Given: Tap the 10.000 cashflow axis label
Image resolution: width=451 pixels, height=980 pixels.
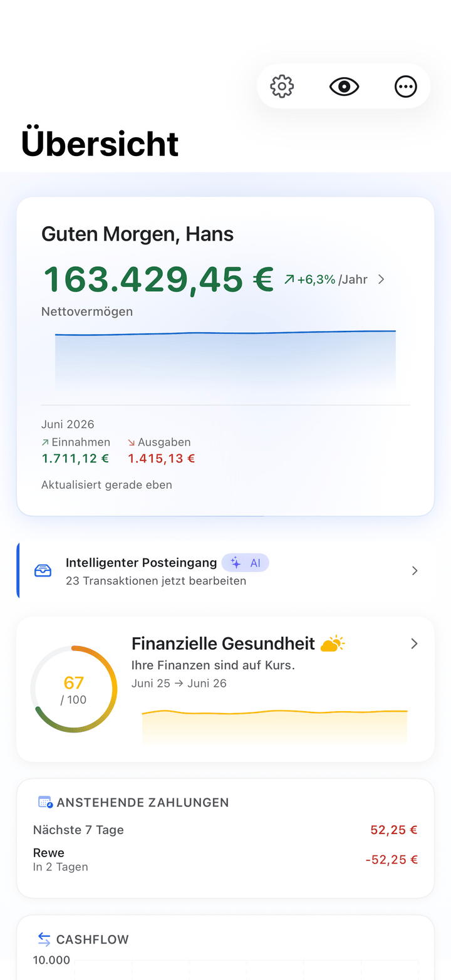Looking at the screenshot, I should (51, 961).
